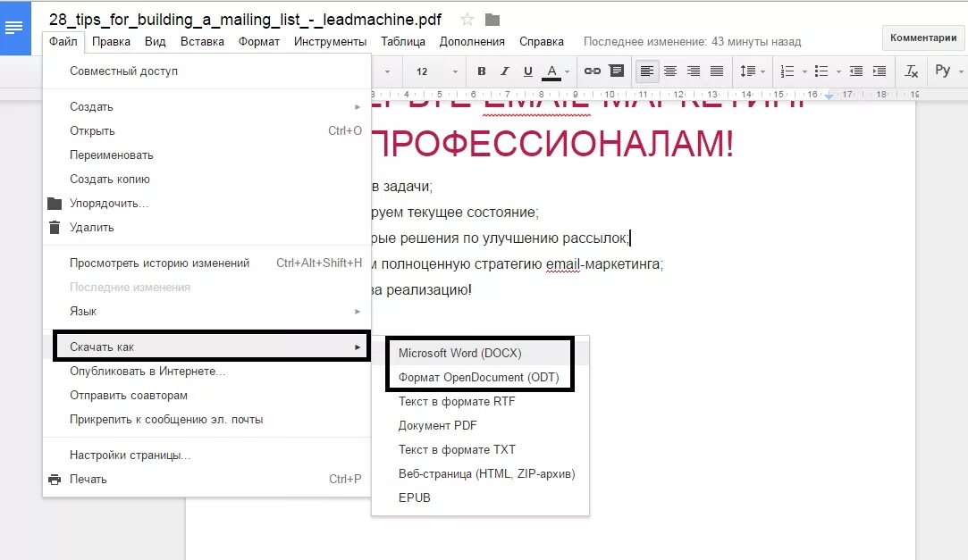
Task: Add a comment with the toolbar icon
Action: coord(616,71)
